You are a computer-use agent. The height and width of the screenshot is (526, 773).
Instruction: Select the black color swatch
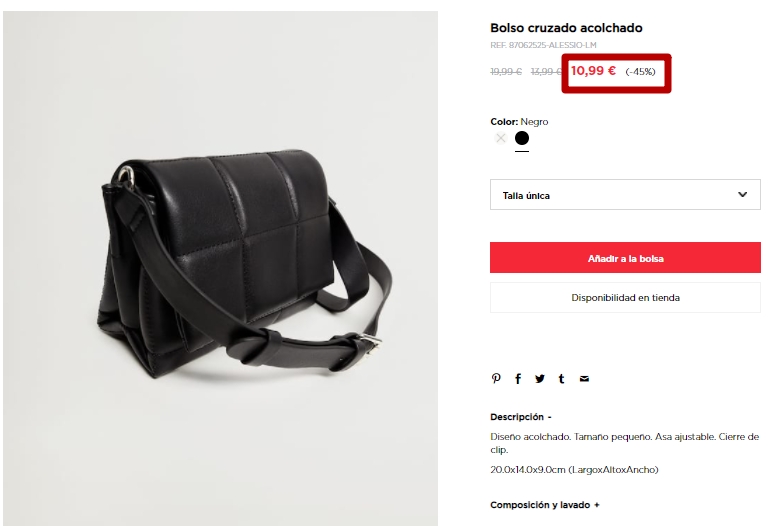522,138
